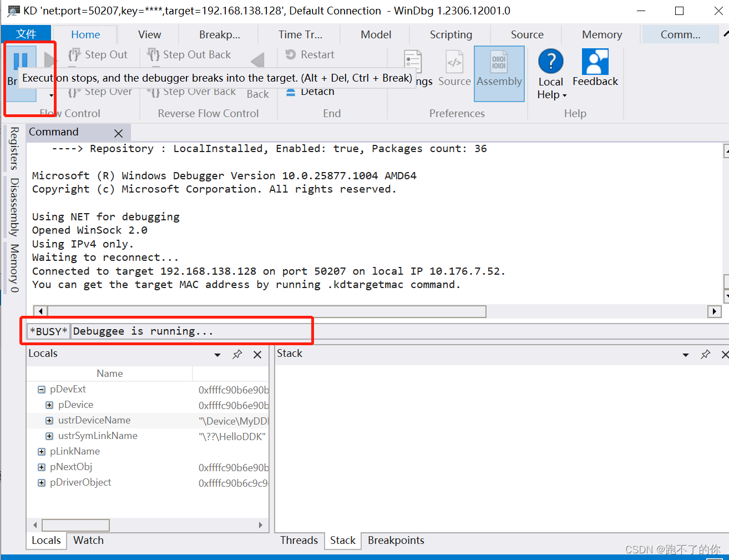Click the command input field
The image size is (729, 560).
pos(399,331)
